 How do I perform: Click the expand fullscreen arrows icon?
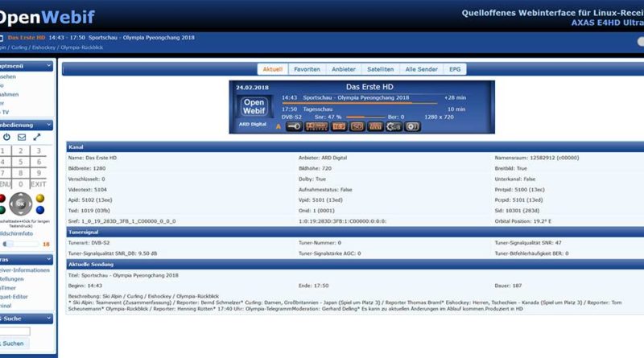coord(37,137)
